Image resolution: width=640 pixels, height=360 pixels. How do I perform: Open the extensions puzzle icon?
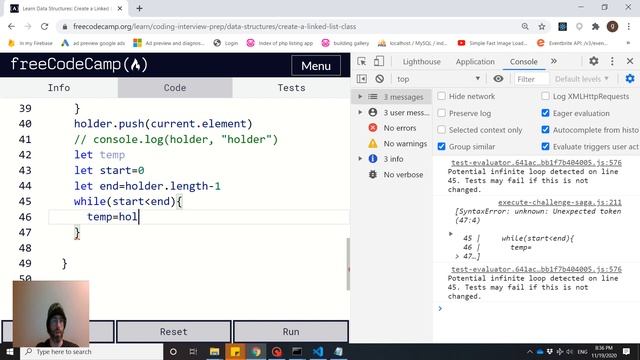point(596,27)
